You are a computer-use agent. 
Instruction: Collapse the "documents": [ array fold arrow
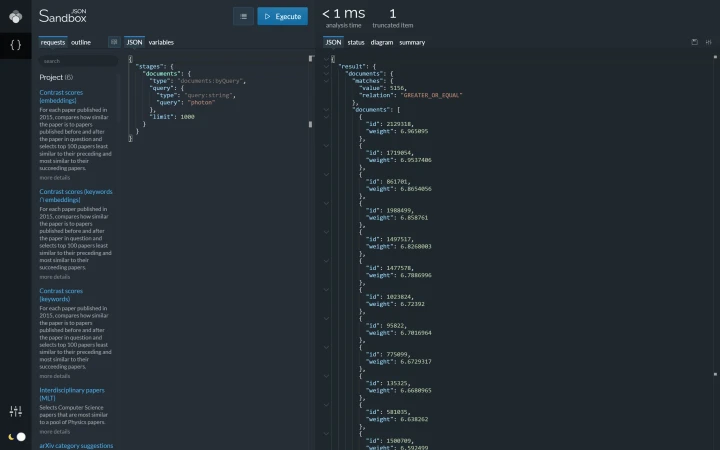coord(326,110)
